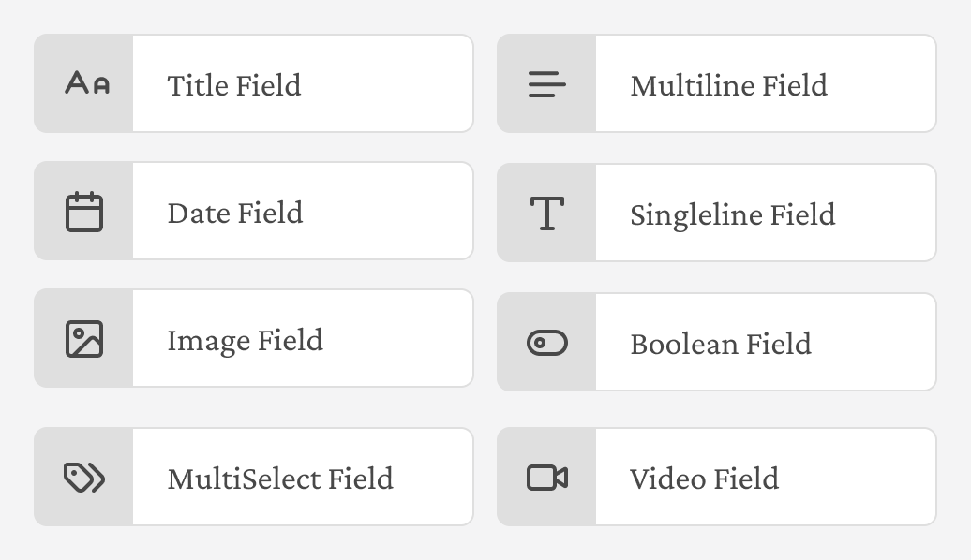The image size is (971, 560).
Task: Toggle the Boolean Field switch graphic
Action: click(x=548, y=342)
